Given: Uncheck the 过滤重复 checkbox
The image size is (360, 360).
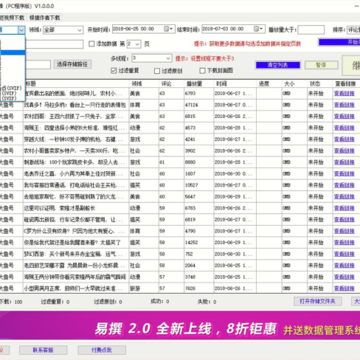Looking at the screenshot, I should [x=113, y=71].
